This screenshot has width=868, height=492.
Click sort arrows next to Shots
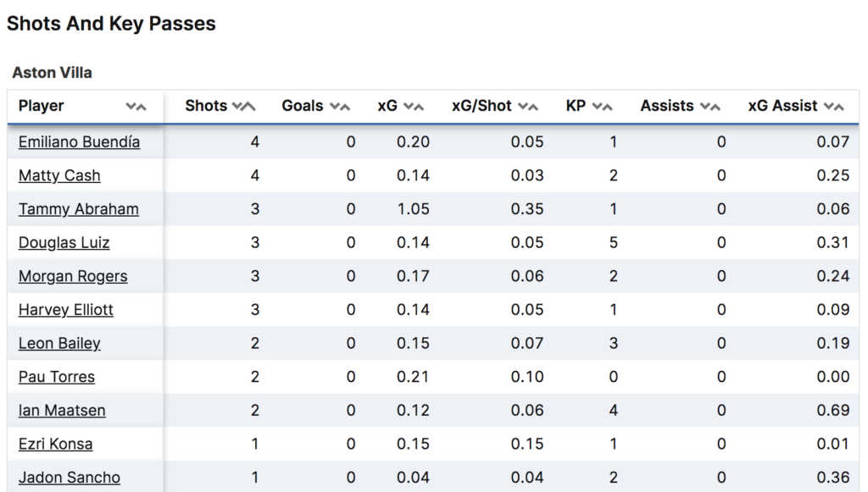[x=244, y=107]
